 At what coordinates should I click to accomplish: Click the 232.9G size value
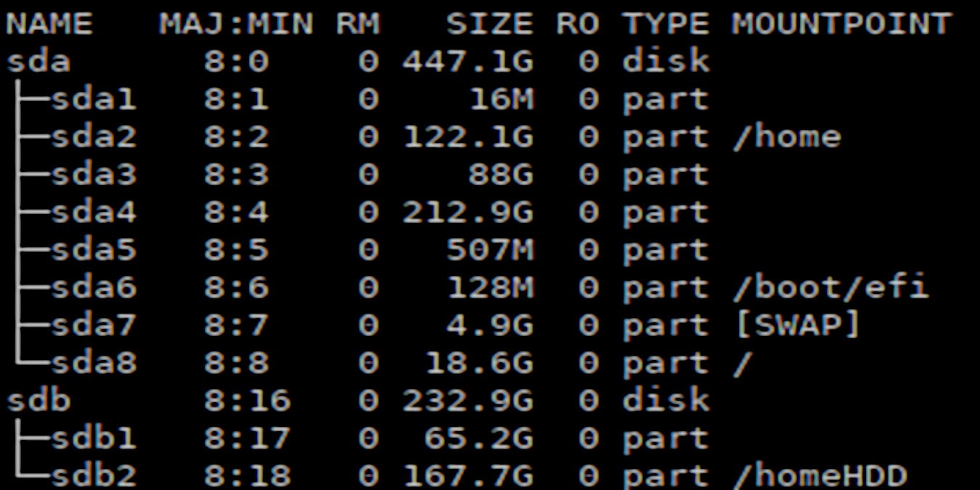pyautogui.click(x=468, y=401)
